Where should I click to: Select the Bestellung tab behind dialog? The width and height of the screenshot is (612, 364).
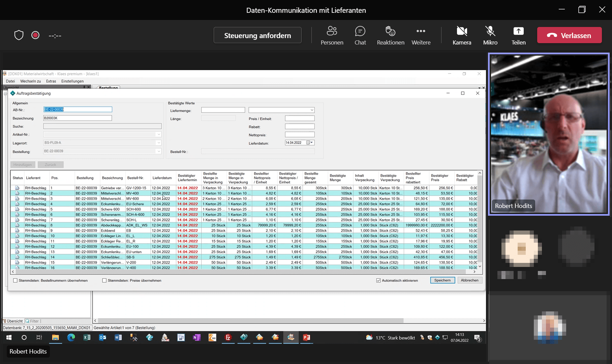pyautogui.click(x=108, y=88)
